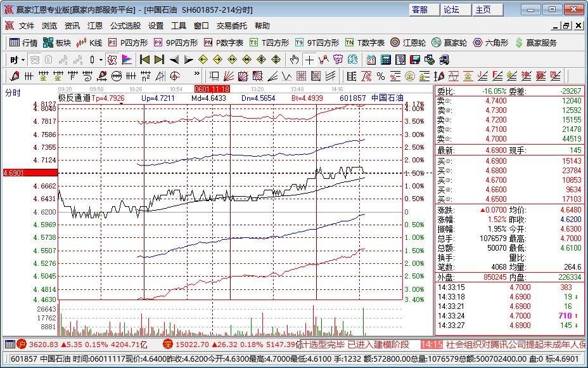The image size is (588, 368).
Task: Select the 14:33:24 trade row with 710
Action: pyautogui.click(x=509, y=316)
